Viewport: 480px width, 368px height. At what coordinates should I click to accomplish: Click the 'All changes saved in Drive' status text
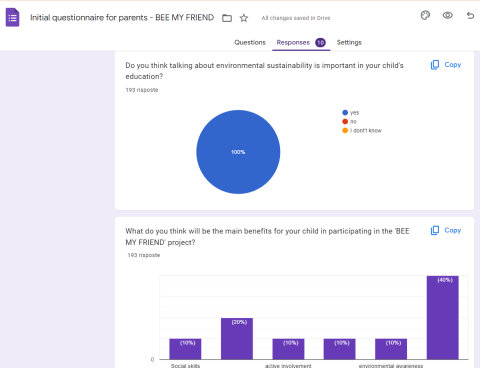coord(296,18)
